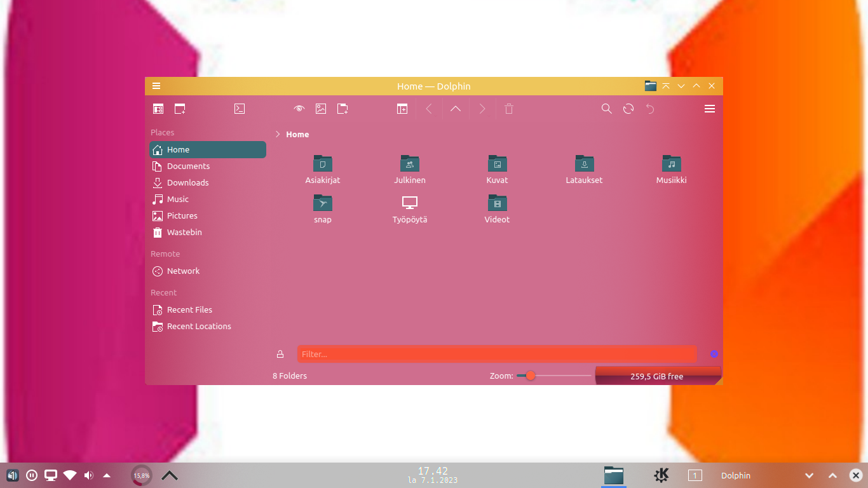Screen dimensions: 868x488
Task: Click the 259,5 GiB free space bar
Action: (x=658, y=376)
